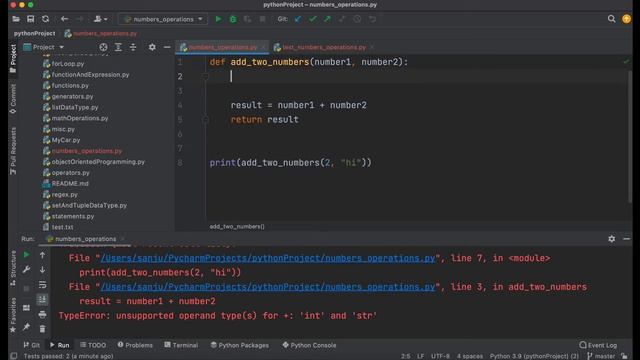
Task: Click Up the stack trace arrow
Action: (x=42, y=255)
